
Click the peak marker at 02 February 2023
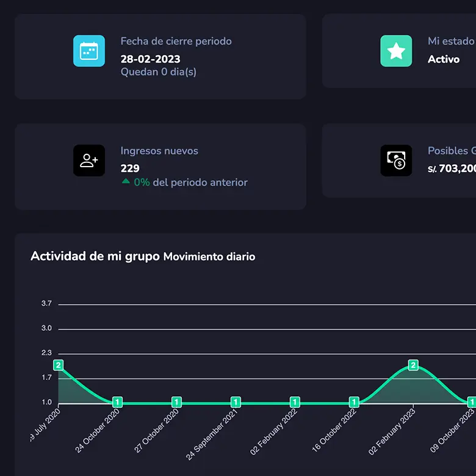pos(413,365)
